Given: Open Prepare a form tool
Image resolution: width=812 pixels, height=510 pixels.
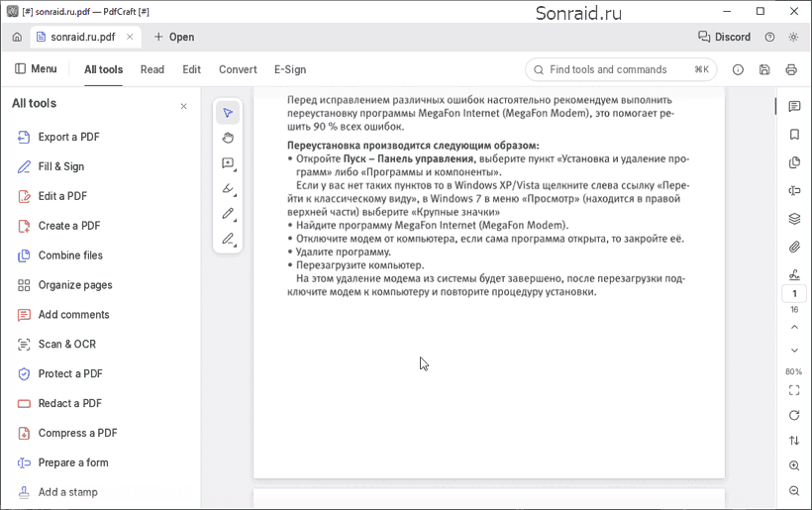Looking at the screenshot, I should [63, 462].
